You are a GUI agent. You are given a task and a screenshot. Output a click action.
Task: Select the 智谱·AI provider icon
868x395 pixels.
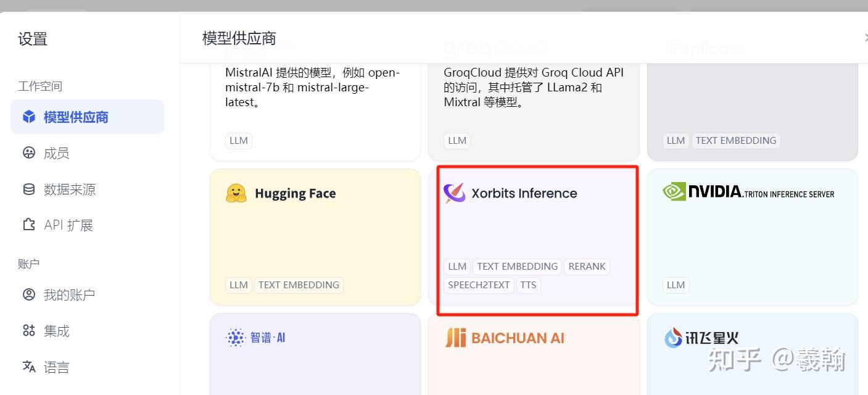click(x=236, y=338)
